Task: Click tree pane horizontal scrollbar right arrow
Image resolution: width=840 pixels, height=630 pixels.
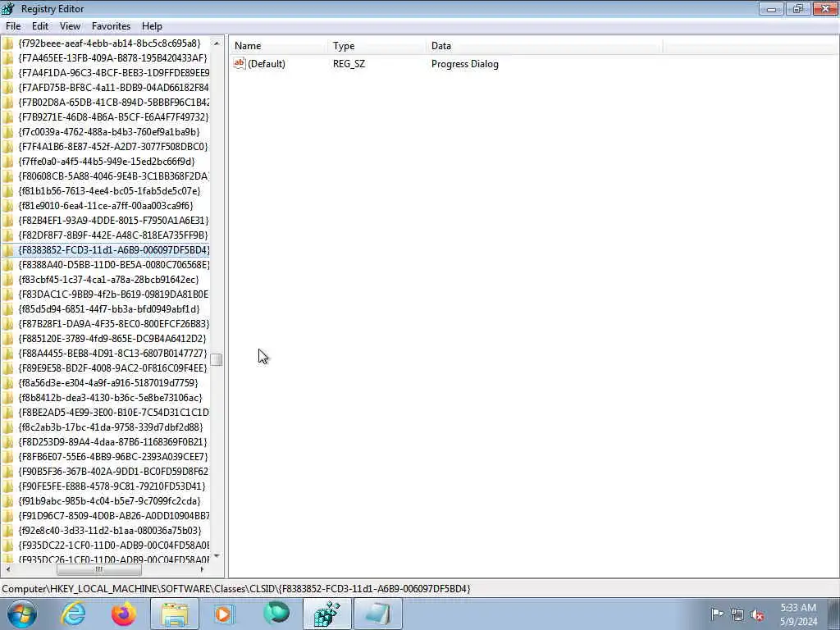Action: (x=202, y=569)
